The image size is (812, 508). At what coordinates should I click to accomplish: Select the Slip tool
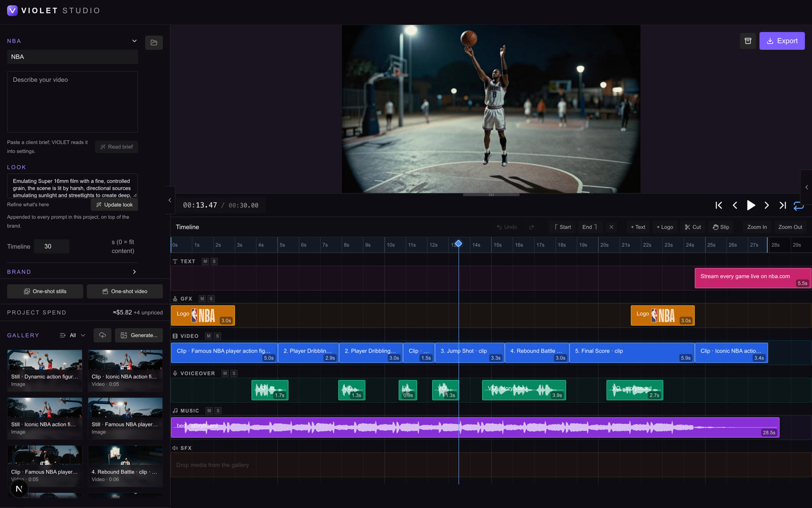[721, 227]
